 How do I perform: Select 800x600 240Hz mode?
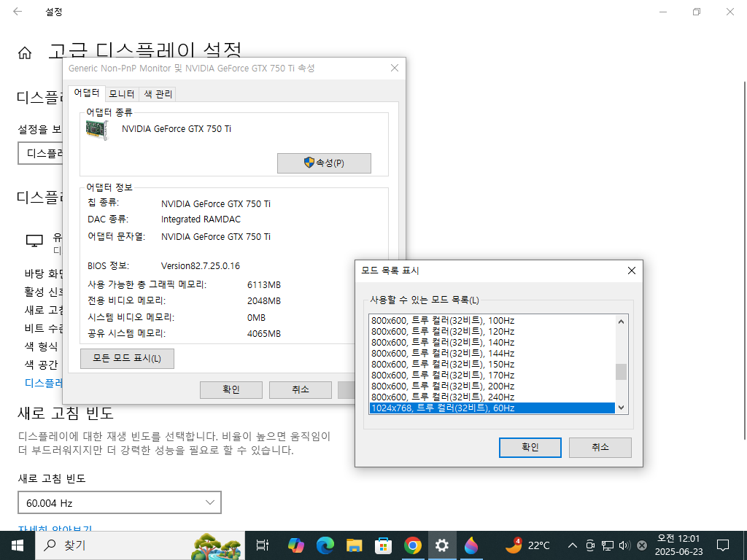point(492,397)
